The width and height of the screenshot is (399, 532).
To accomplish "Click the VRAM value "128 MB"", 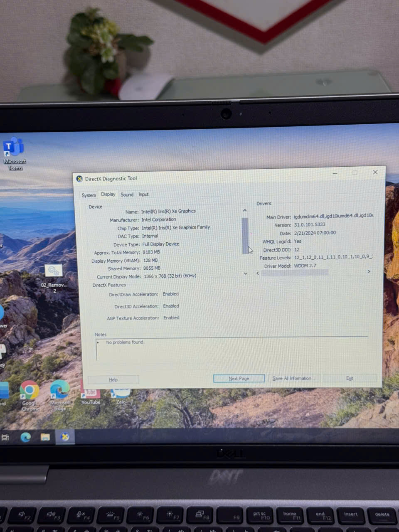I will tap(150, 260).
